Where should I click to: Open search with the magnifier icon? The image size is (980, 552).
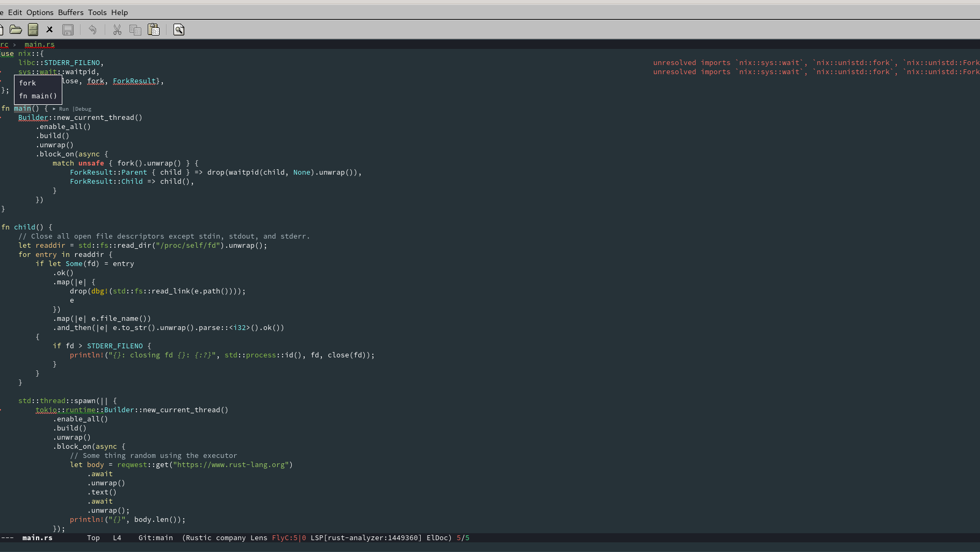click(179, 30)
